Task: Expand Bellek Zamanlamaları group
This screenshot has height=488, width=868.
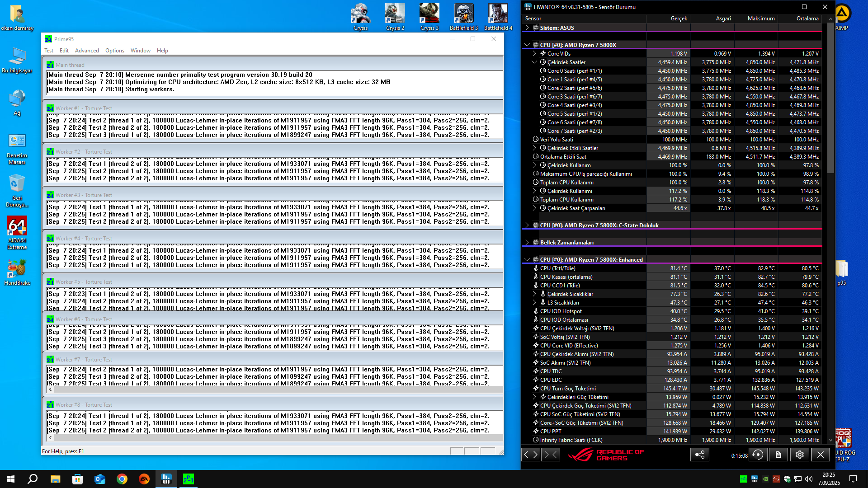Action: tap(527, 242)
